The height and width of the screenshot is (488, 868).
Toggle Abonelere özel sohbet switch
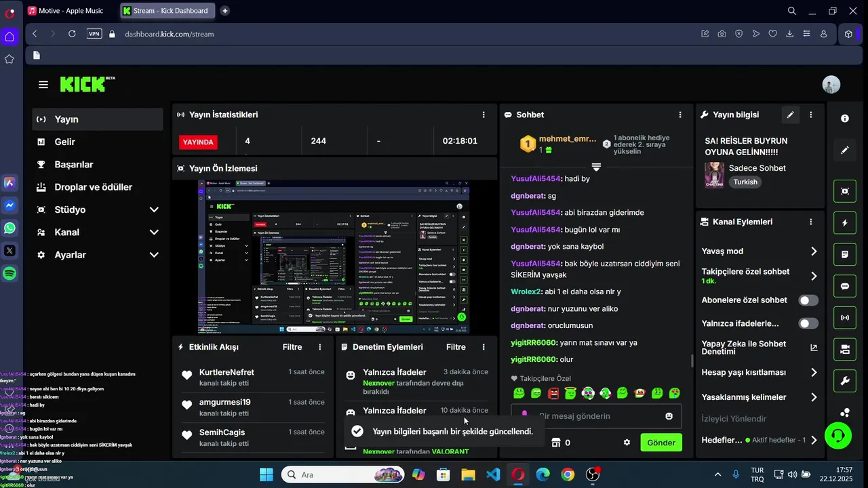pyautogui.click(x=808, y=300)
